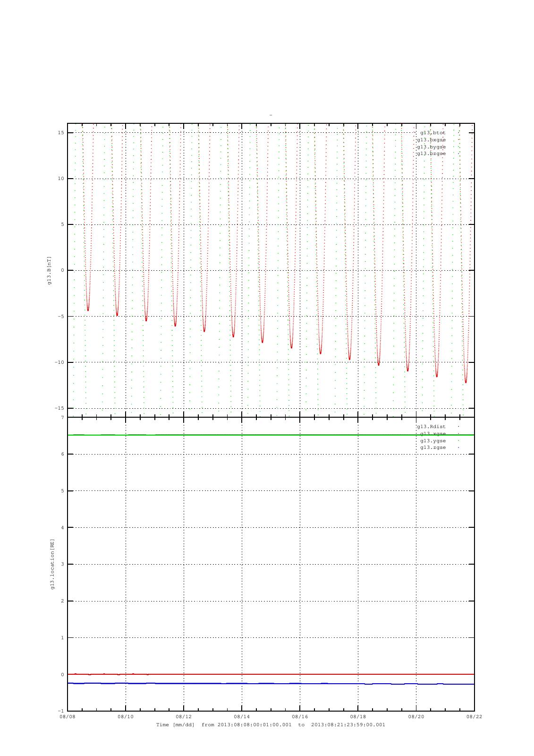Image resolution: width=534 pixels, height=756 pixels.
Task: Click the g13.bxgse legend entry
Action: coord(431,140)
